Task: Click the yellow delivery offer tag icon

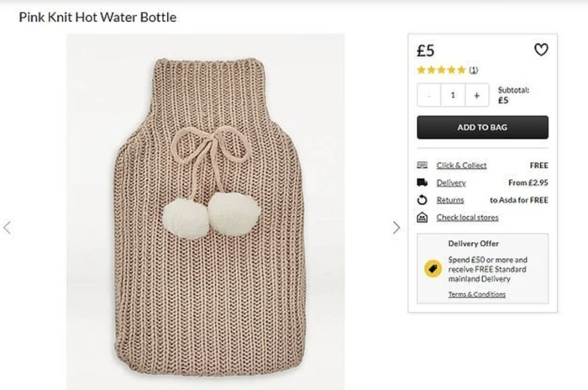Action: point(432,268)
